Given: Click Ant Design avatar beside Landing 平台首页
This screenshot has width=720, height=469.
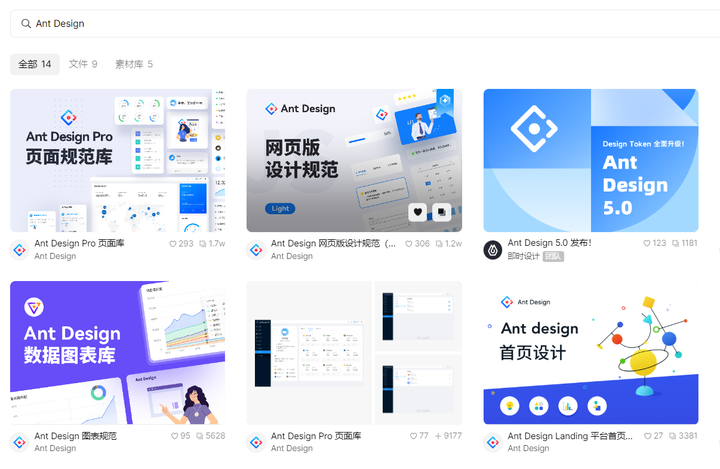Looking at the screenshot, I should click(x=493, y=442).
